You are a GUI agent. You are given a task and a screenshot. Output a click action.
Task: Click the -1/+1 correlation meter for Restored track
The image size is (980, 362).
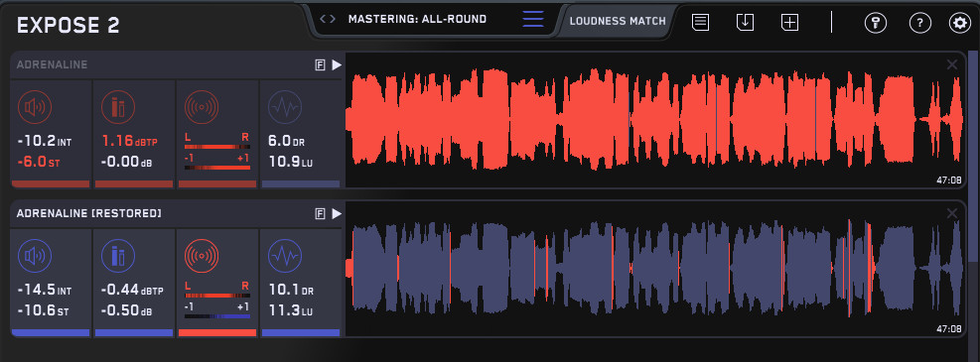[216, 311]
